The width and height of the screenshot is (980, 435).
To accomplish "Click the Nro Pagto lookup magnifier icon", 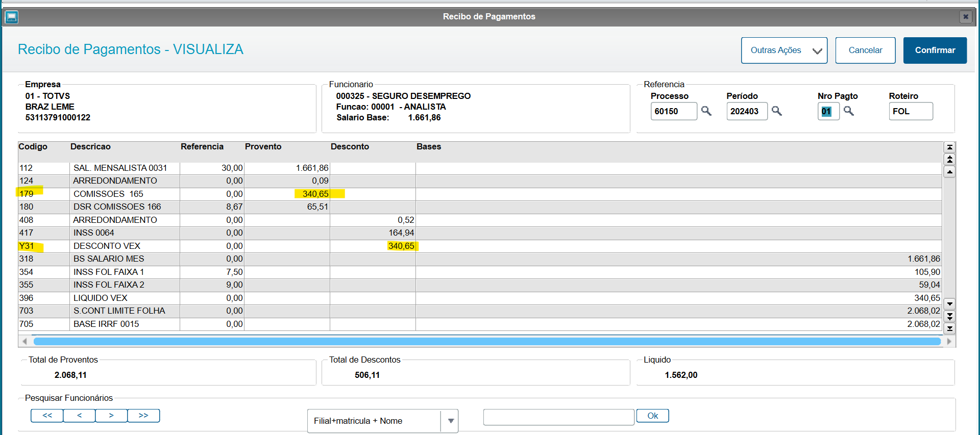I will (x=849, y=111).
